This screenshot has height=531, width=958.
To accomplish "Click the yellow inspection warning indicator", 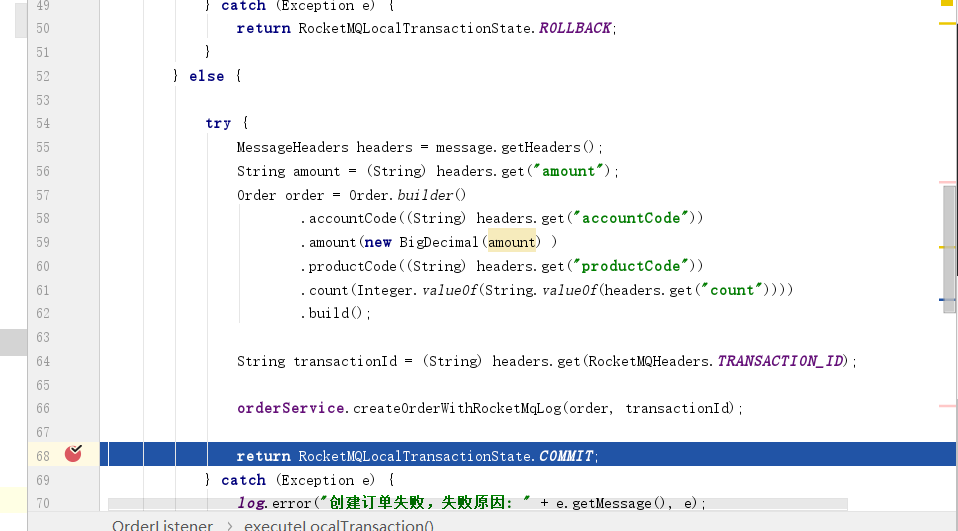I will (x=946, y=3).
